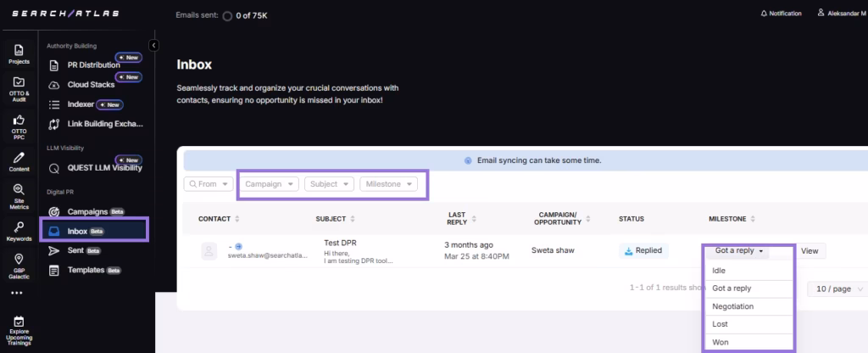Screen dimensions: 868x353
Task: Collapse the sidebar with arrow toggle
Action: [153, 45]
